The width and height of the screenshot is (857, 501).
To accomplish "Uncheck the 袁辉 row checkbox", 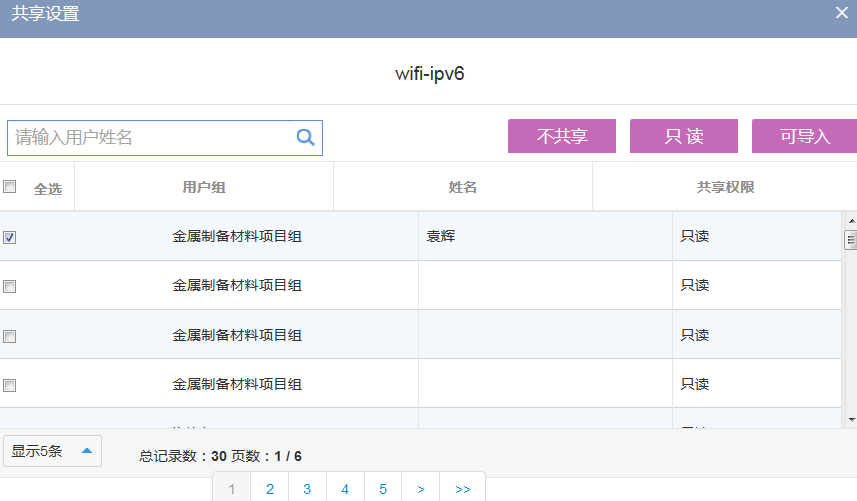I will click(10, 238).
